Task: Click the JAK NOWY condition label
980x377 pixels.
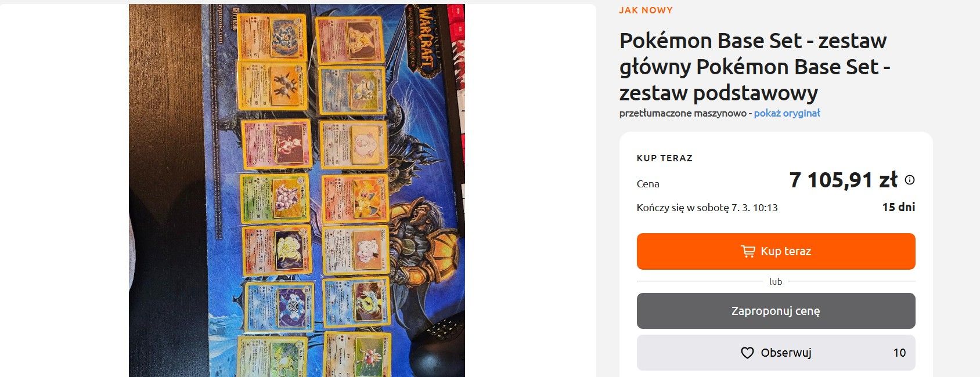Action: click(x=646, y=10)
